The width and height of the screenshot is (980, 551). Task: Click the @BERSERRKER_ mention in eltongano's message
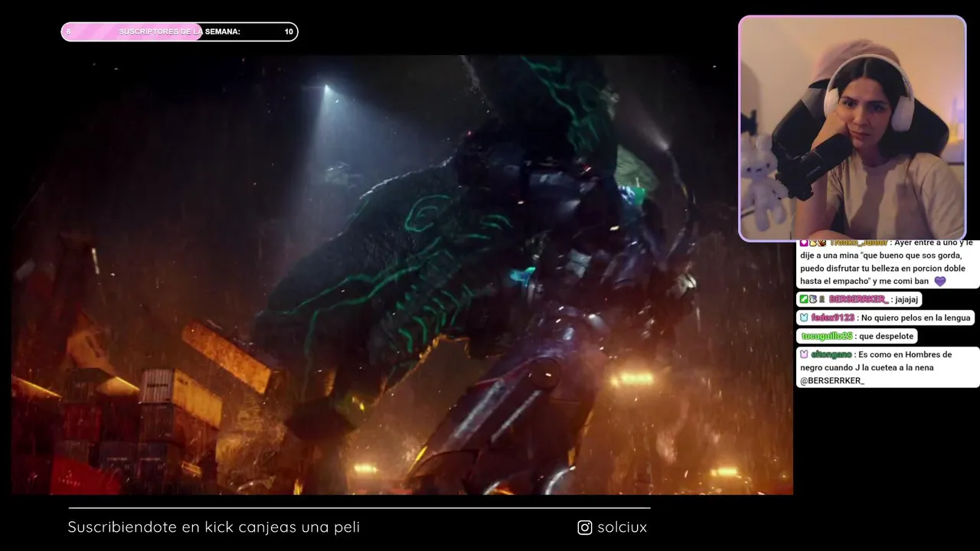[832, 380]
